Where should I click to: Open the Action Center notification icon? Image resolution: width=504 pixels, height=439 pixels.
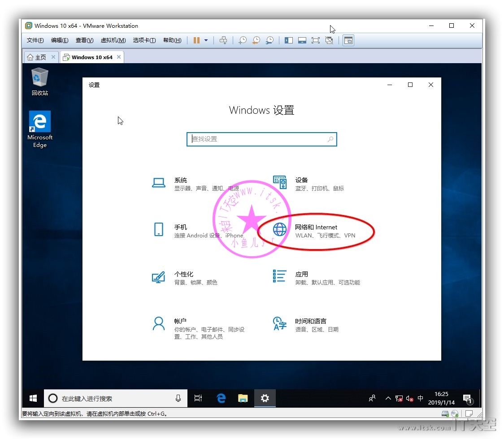pyautogui.click(x=468, y=399)
